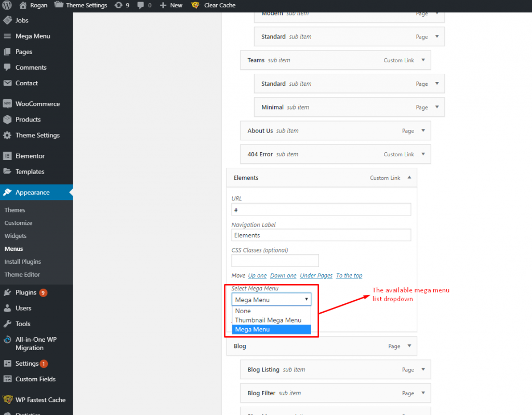Expand the 404 Error sub item
This screenshot has height=415, width=532.
tap(423, 154)
